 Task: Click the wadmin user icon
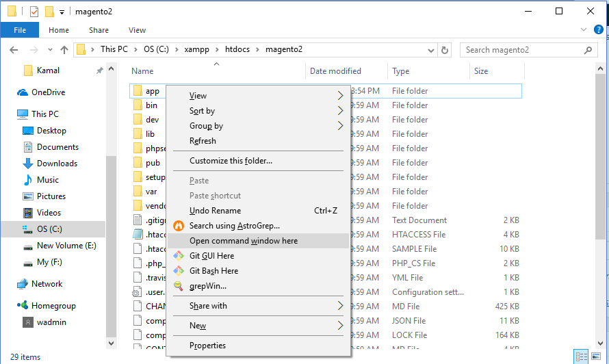pos(28,322)
